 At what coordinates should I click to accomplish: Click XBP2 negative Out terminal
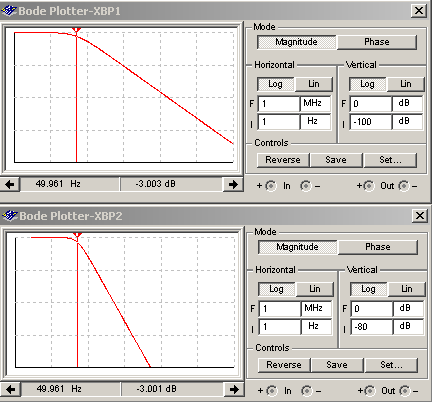coord(405,391)
